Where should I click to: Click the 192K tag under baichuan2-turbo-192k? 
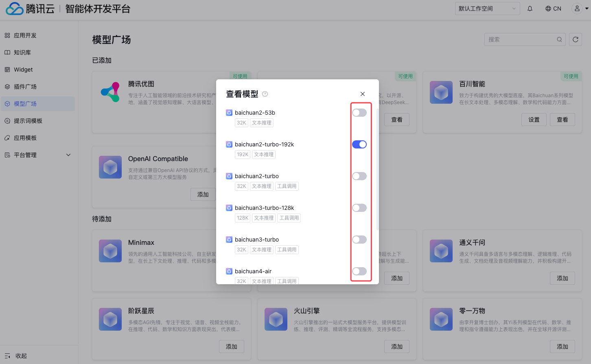(x=243, y=155)
